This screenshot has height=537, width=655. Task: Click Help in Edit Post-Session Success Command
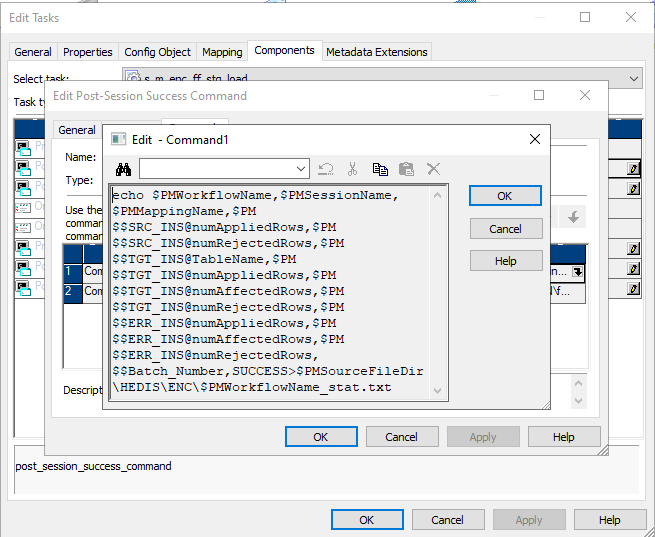[x=564, y=437]
